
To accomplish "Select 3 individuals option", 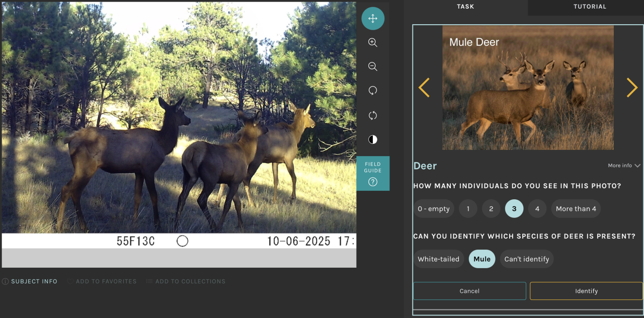I will coord(514,209).
